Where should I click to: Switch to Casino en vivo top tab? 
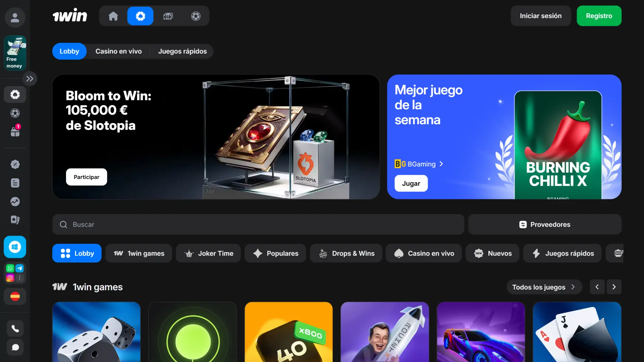[x=118, y=51]
